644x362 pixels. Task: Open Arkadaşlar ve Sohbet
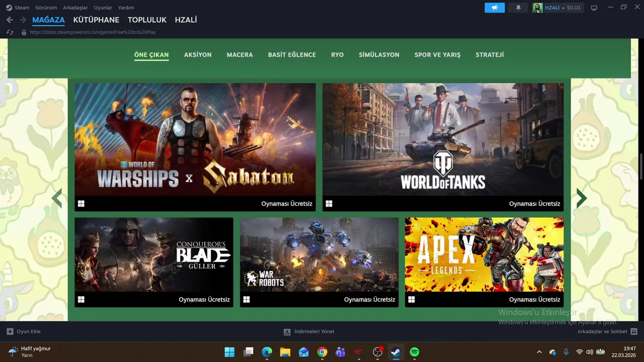pos(607,332)
